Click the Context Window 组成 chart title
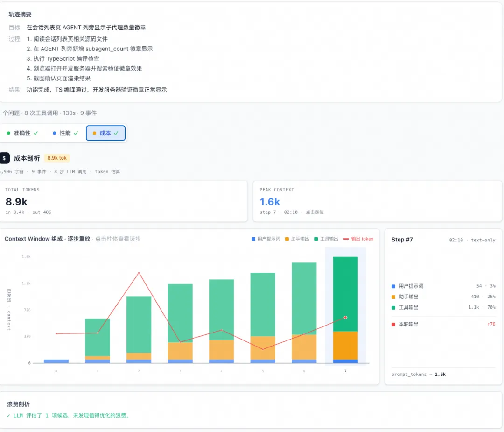The width and height of the screenshot is (504, 432). (x=47, y=239)
